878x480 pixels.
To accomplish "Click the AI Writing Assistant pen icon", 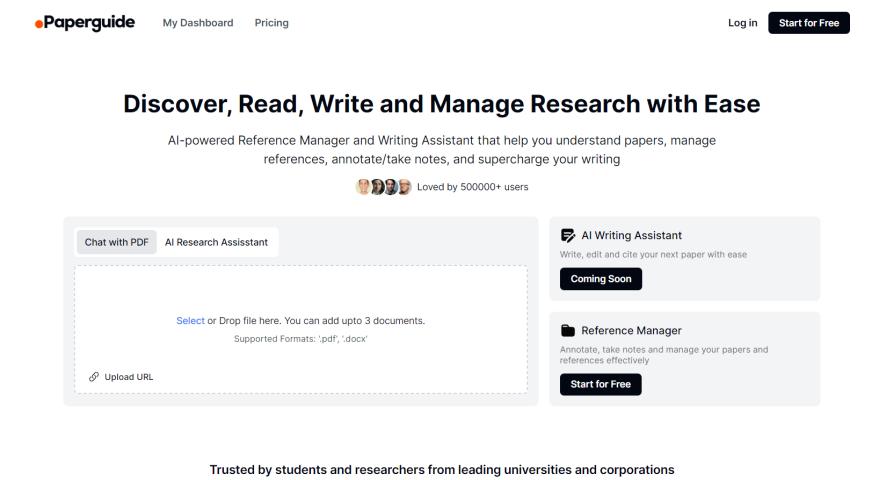I will coord(568,236).
